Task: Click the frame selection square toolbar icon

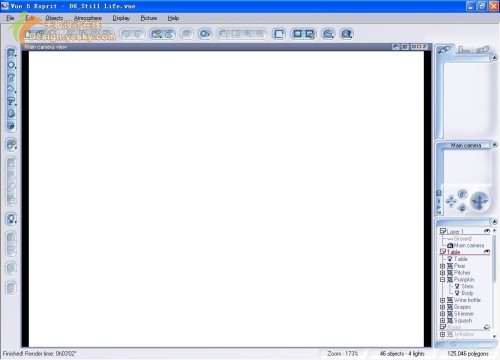Action: (279, 34)
